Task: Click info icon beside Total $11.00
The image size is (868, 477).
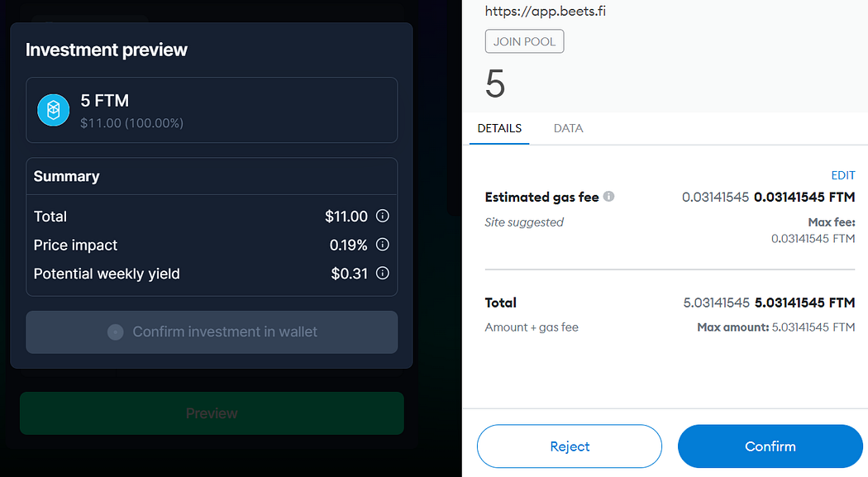Action: coord(382,216)
